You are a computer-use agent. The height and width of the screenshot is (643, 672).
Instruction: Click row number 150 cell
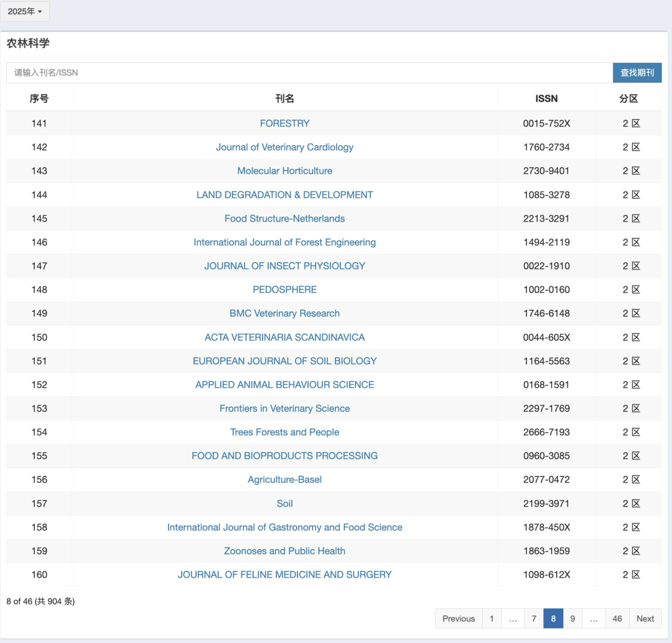[39, 337]
